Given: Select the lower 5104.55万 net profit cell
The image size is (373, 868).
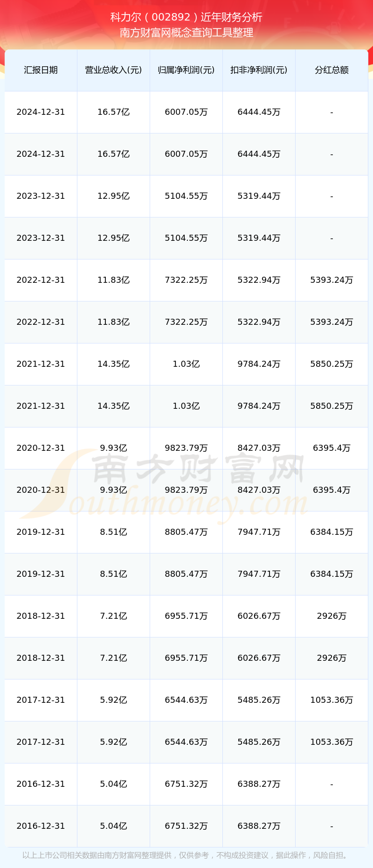Looking at the screenshot, I should (186, 238).
